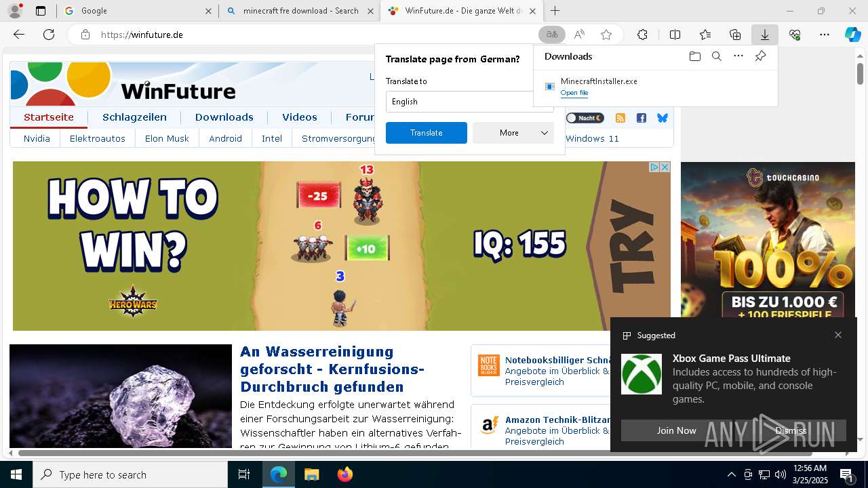This screenshot has width=868, height=488.
Task: Reload the winfuture.de page
Action: click(x=49, y=35)
